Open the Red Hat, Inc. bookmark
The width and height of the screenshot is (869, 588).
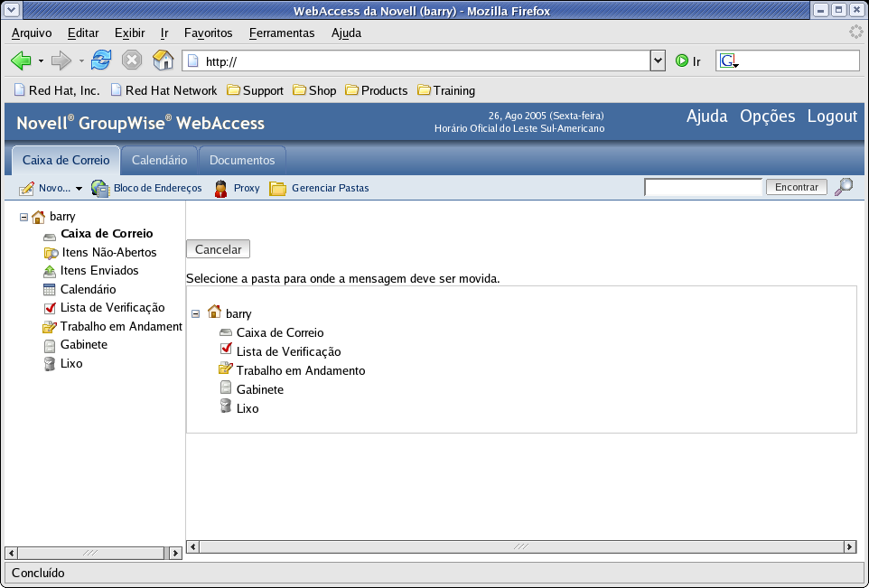pos(57,90)
